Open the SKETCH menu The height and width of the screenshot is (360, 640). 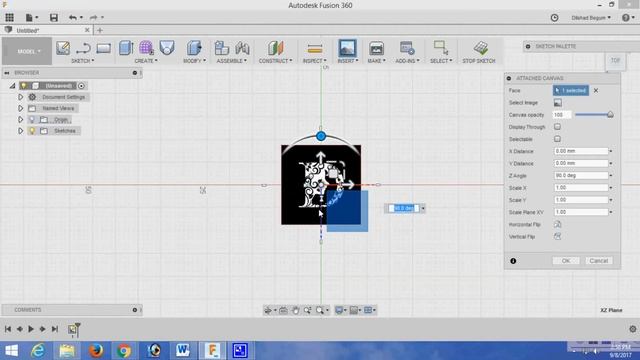point(82,61)
